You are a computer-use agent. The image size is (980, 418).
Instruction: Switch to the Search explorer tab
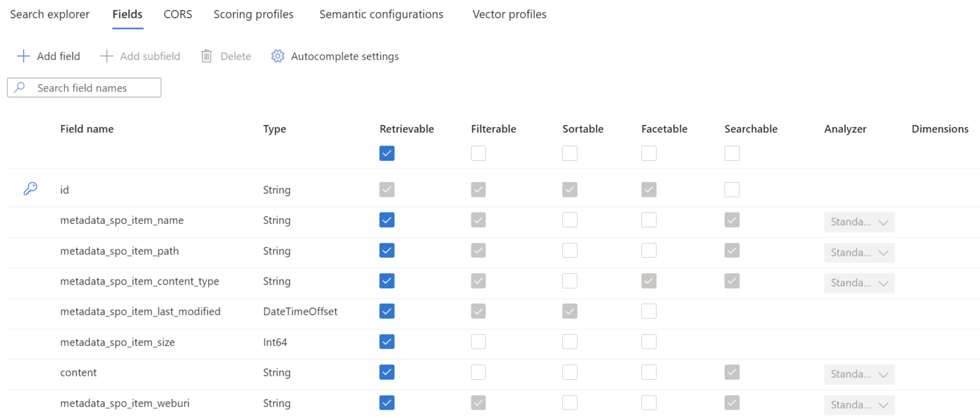(50, 14)
